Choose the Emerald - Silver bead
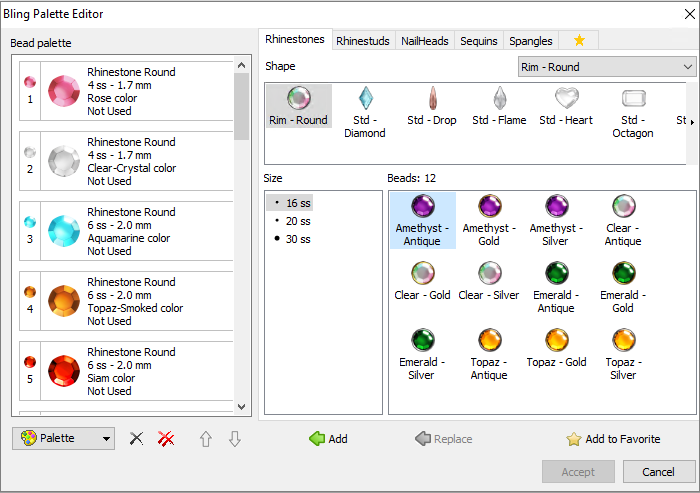700x493 pixels. pos(422,355)
